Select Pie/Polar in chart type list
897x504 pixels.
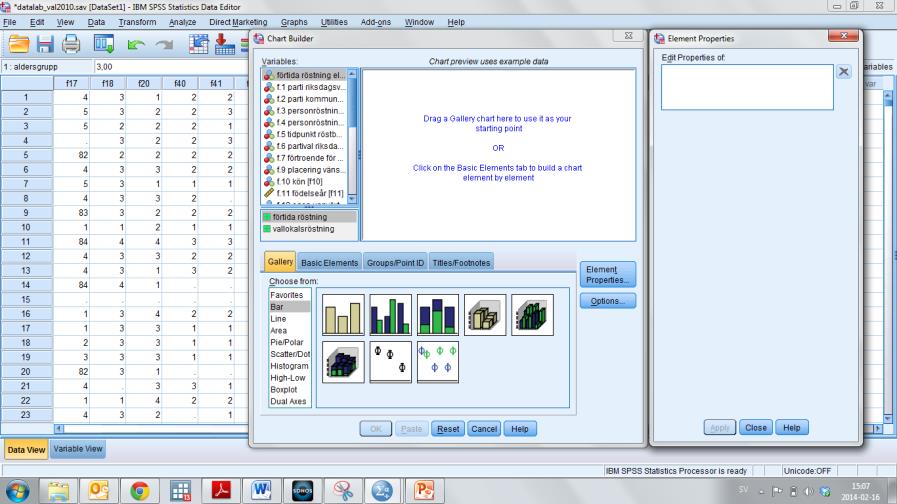tap(287, 342)
